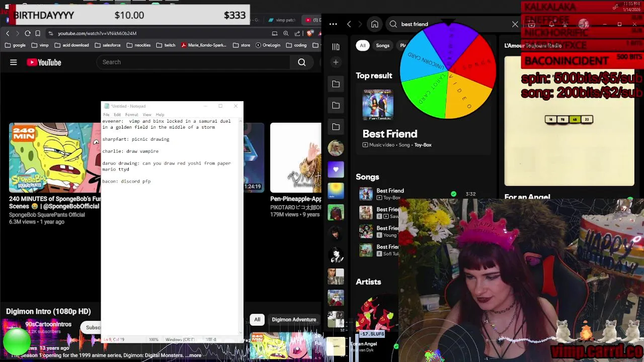
Task: Open Notepad View menu
Action: tap(147, 115)
